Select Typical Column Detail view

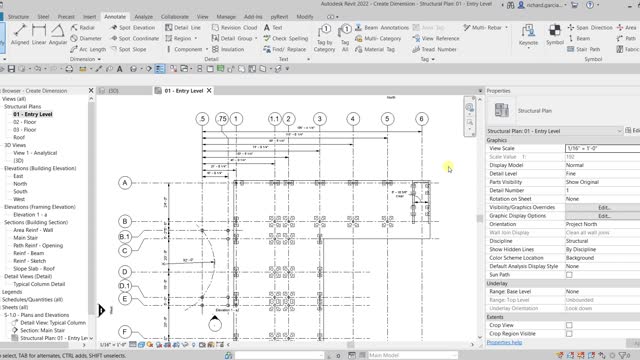[x=39, y=284]
